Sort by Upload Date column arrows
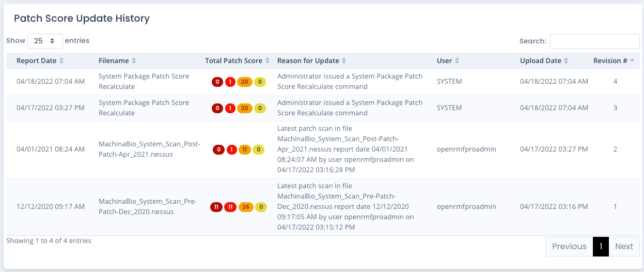This screenshot has width=644, height=272. [x=566, y=61]
